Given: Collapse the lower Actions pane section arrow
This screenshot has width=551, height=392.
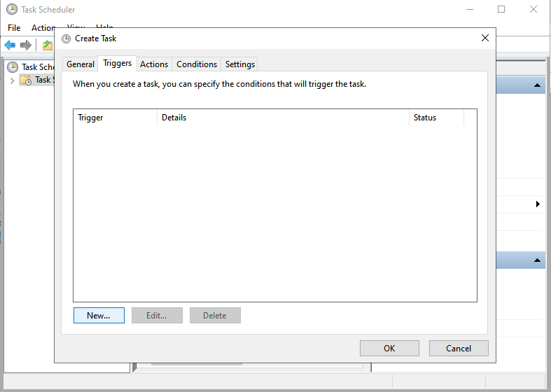Looking at the screenshot, I should (537, 260).
